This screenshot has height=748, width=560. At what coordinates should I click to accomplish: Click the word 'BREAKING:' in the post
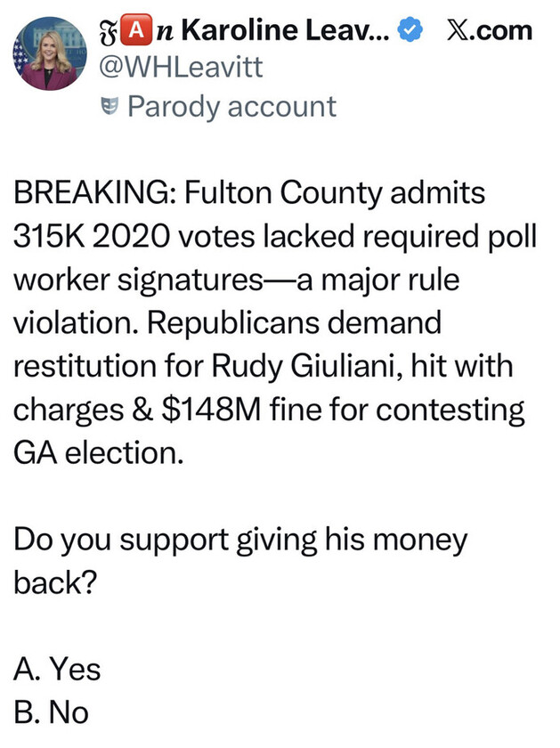(91, 193)
